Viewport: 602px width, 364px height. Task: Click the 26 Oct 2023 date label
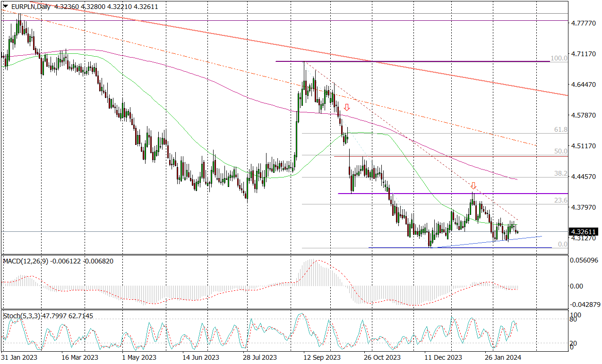(x=383, y=357)
